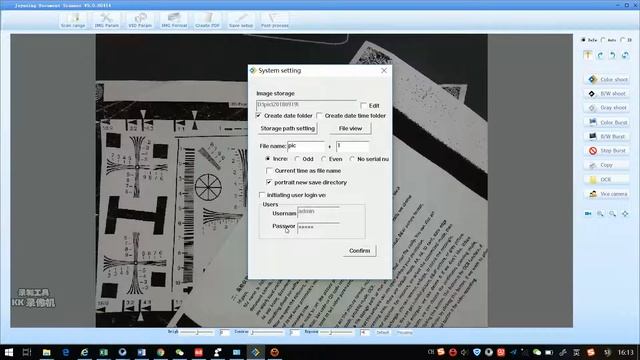
Task: Open Excel from the taskbar
Action: point(103,352)
